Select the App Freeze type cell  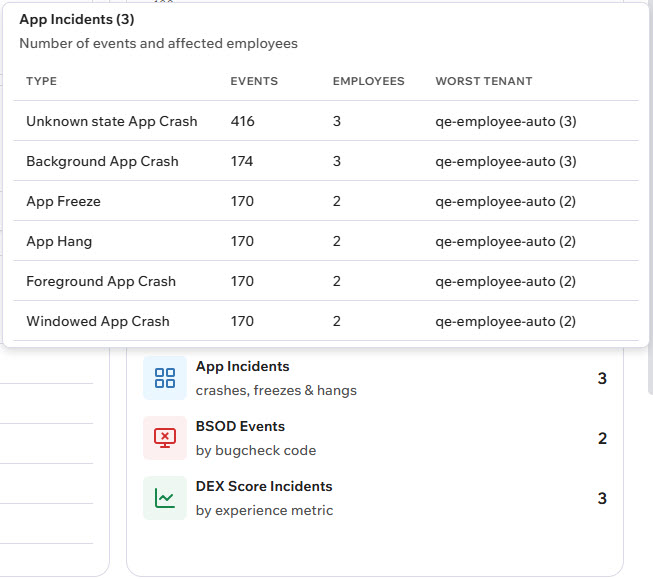63,202
